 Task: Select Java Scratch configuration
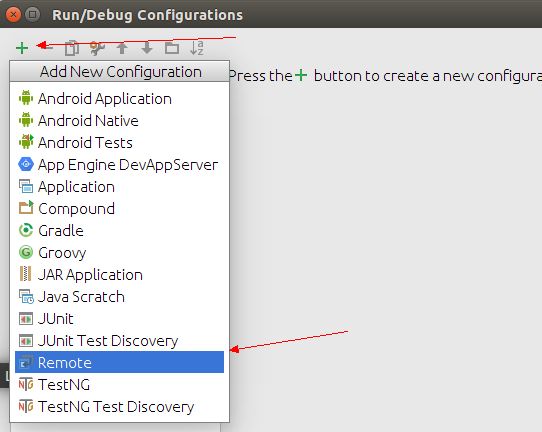click(119, 297)
